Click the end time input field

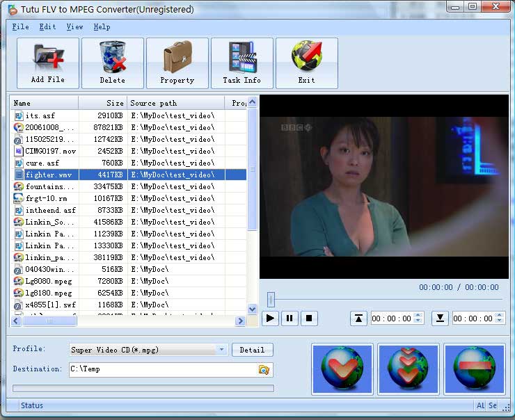[x=474, y=318]
